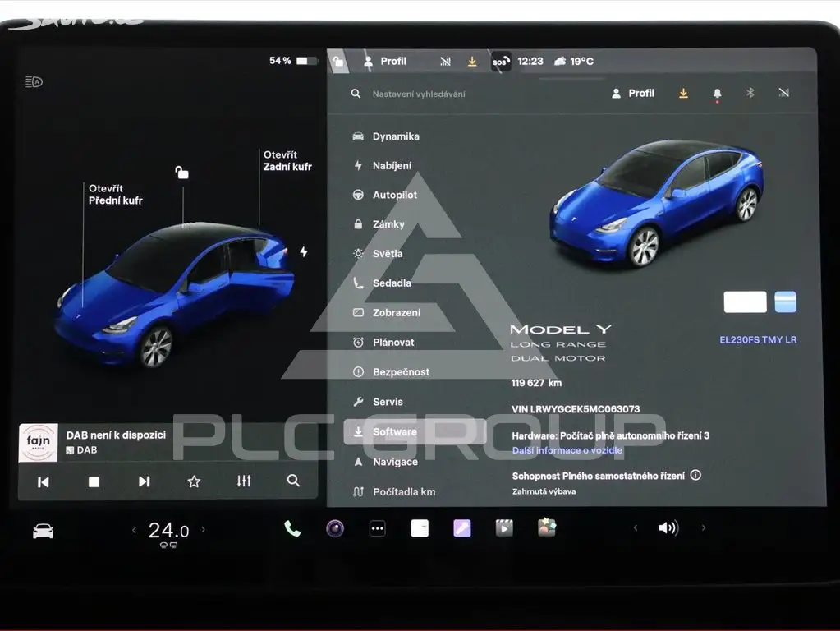Select the light blue color swatch
Image resolution: width=840 pixels, height=631 pixels.
785,302
